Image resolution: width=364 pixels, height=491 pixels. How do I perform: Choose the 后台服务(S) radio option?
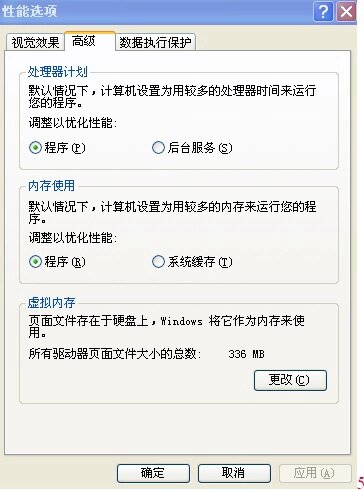(x=158, y=148)
